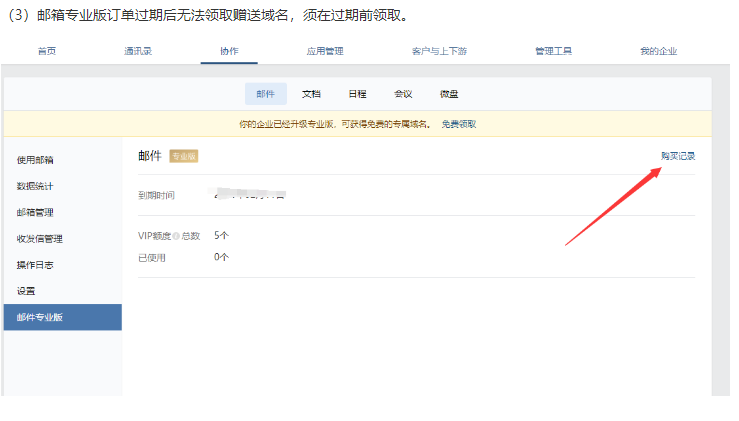Click the info icon beside VIP额度
Viewport: 739px width, 421px height.
tap(176, 236)
